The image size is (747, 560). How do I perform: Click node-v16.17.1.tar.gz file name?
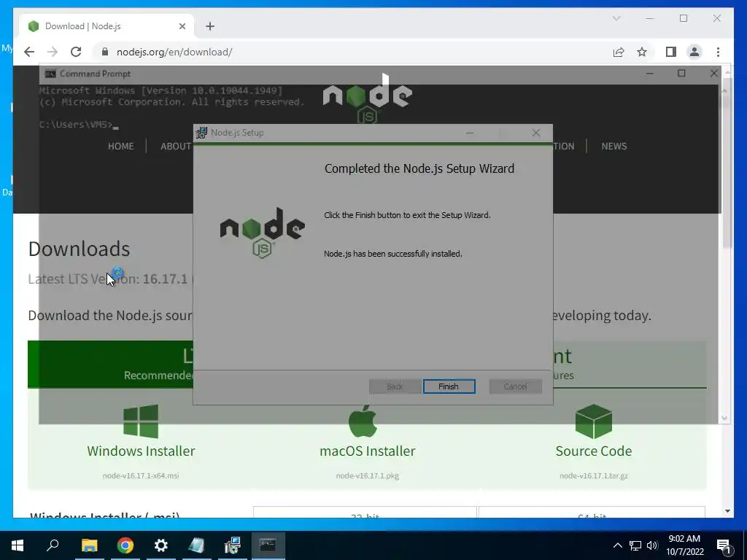(594, 475)
